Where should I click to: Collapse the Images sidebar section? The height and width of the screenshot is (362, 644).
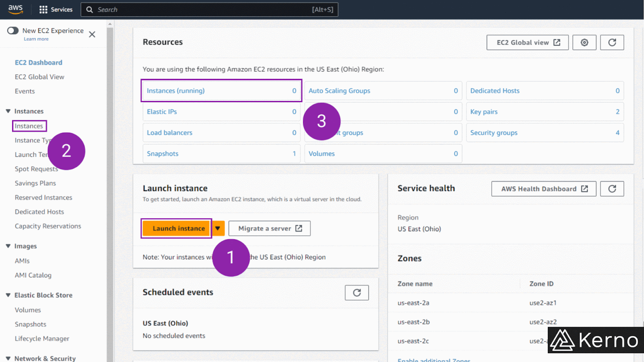pos(8,246)
